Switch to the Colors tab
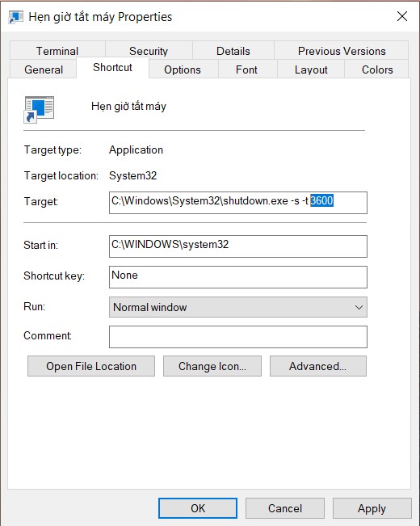The width and height of the screenshot is (420, 526). click(x=377, y=69)
